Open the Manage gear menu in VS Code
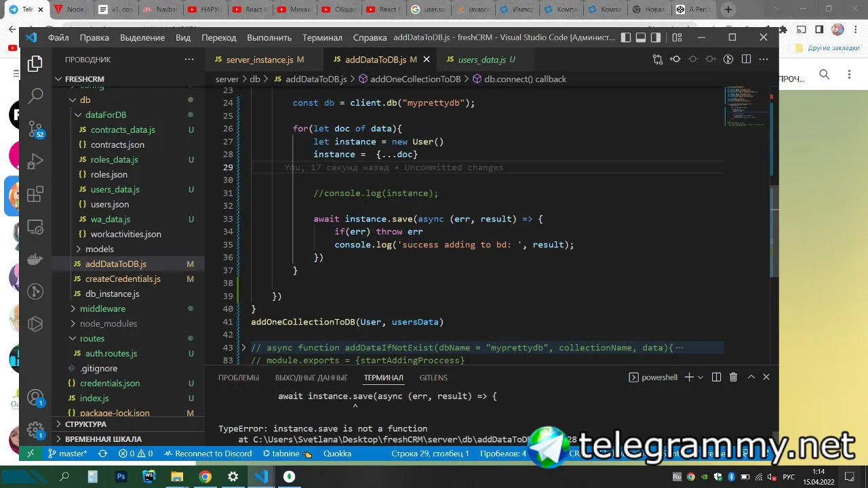This screenshot has width=868, height=488. (x=35, y=430)
